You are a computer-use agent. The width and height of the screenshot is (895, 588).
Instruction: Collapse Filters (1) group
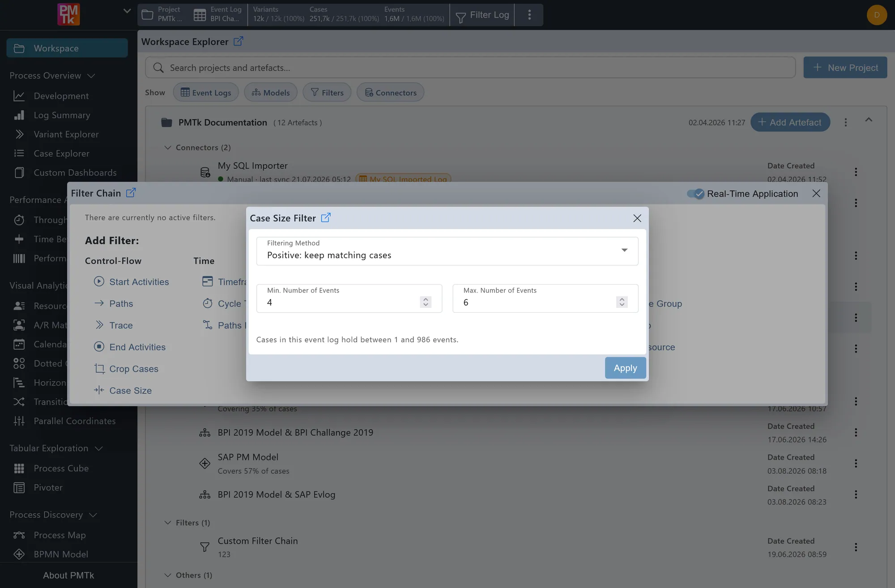(168, 523)
